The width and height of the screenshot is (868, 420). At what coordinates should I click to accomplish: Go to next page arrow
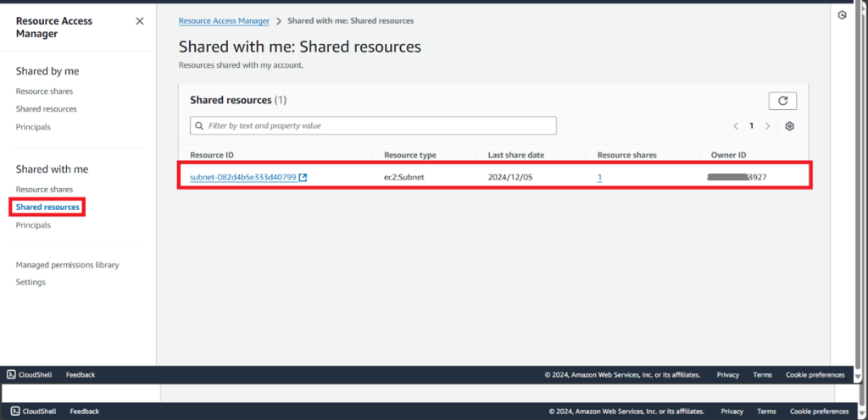767,126
